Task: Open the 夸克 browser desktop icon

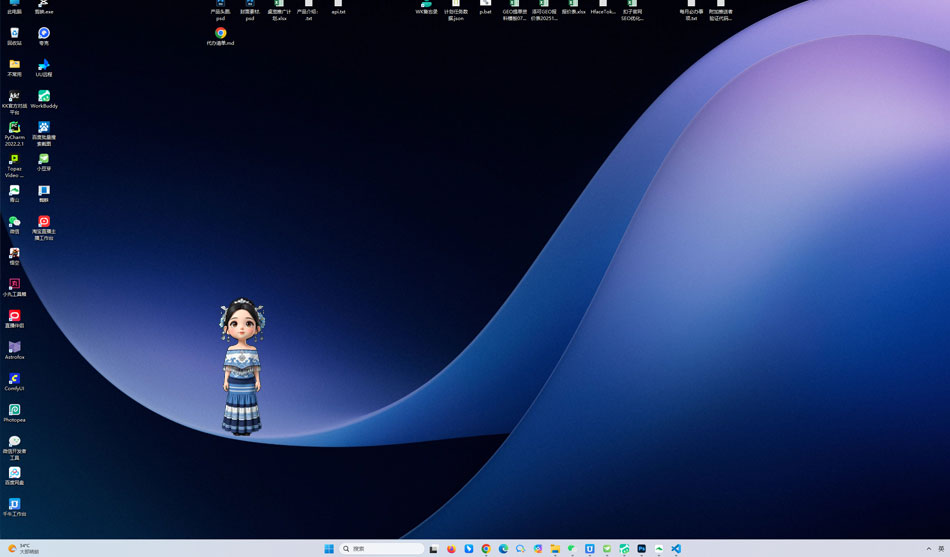Action: (44, 36)
